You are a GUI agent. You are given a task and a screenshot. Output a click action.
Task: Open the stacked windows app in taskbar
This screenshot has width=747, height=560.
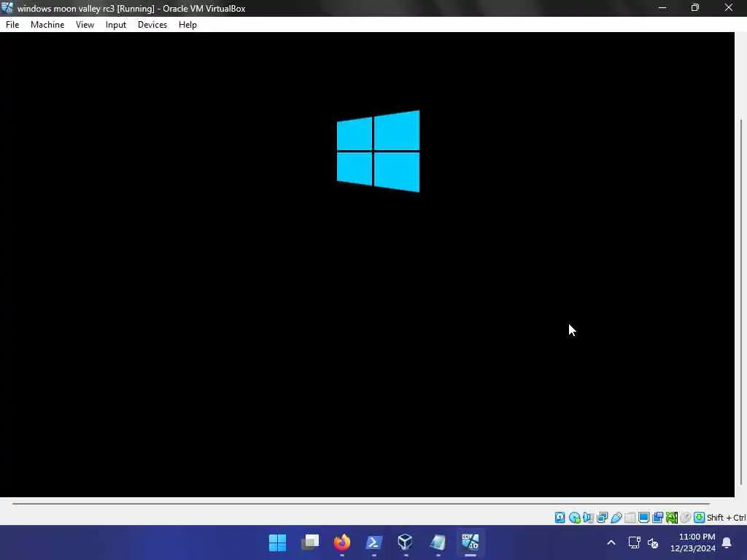pyautogui.click(x=310, y=542)
